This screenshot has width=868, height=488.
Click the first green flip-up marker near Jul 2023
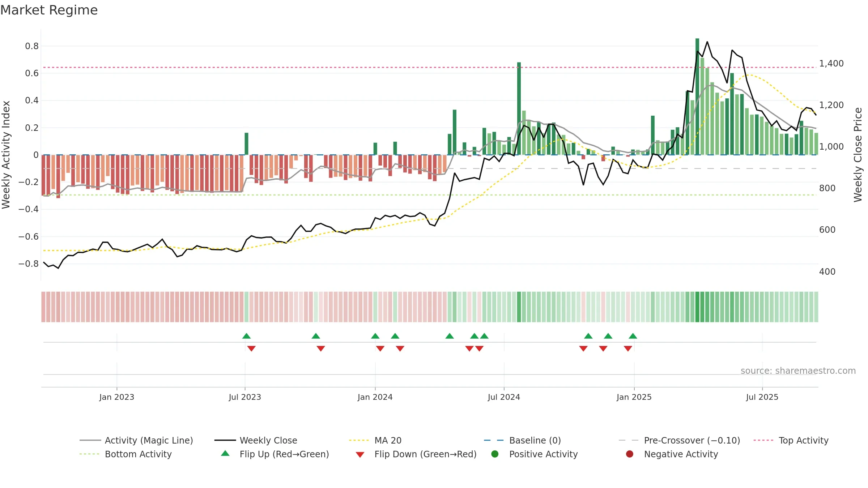[246, 336]
